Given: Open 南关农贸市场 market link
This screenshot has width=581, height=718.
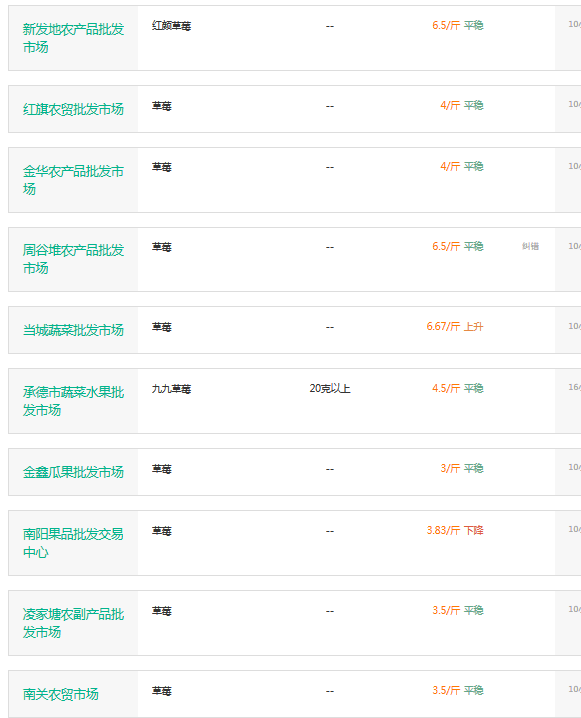Looking at the screenshot, I should (x=60, y=694).
